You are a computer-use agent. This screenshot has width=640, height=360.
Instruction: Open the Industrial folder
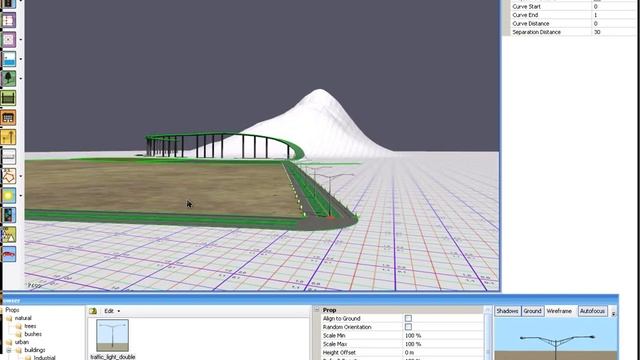44,358
